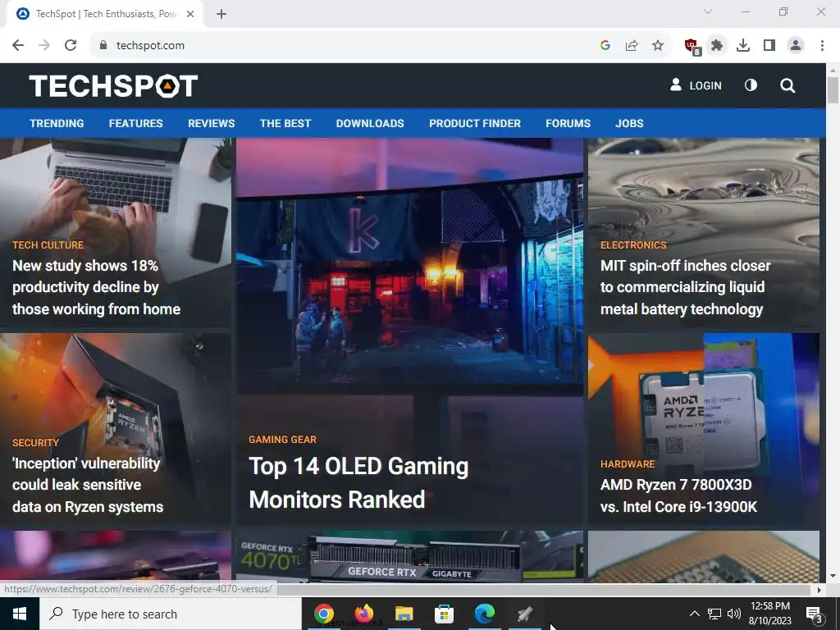Open the 18% productivity decline article
The height and width of the screenshot is (630, 840).
[x=97, y=287]
